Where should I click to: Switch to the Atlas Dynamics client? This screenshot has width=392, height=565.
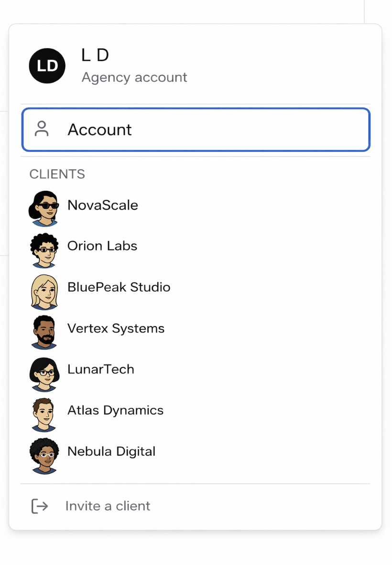pyautogui.click(x=115, y=410)
